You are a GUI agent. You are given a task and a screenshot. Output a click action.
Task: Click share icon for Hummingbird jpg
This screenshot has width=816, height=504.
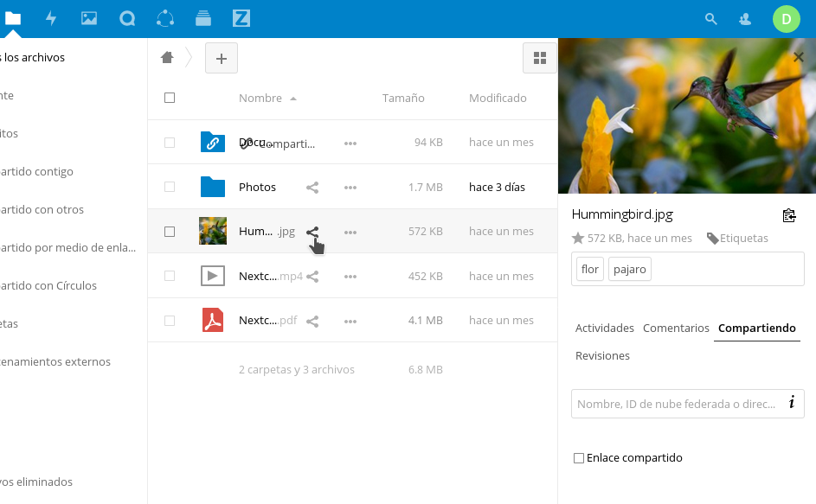click(x=312, y=232)
